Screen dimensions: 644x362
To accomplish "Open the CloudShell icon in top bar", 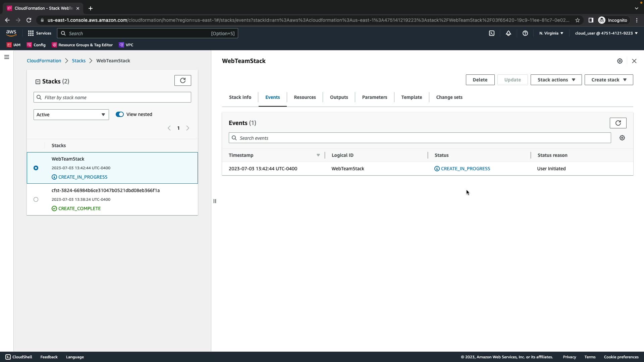I will (491, 33).
